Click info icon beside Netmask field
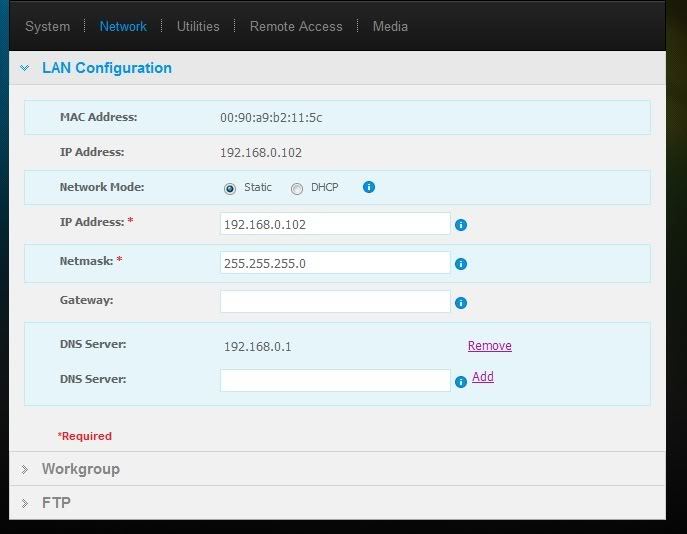 [460, 264]
